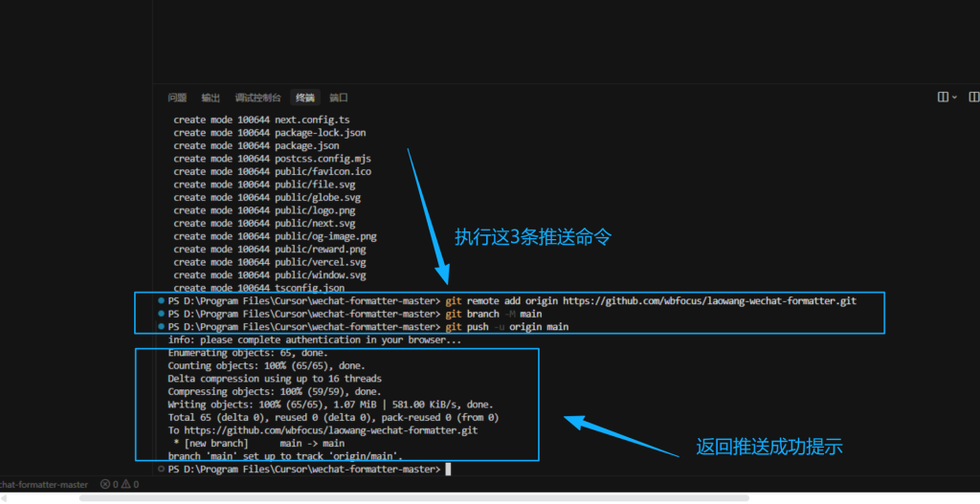Image resolution: width=980 pixels, height=504 pixels.
Task: Select the 终端 panel tab
Action: pyautogui.click(x=305, y=98)
